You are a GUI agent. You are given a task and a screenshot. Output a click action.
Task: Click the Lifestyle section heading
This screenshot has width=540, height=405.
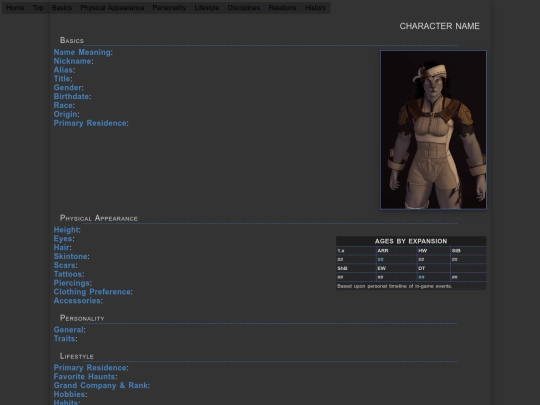click(76, 356)
